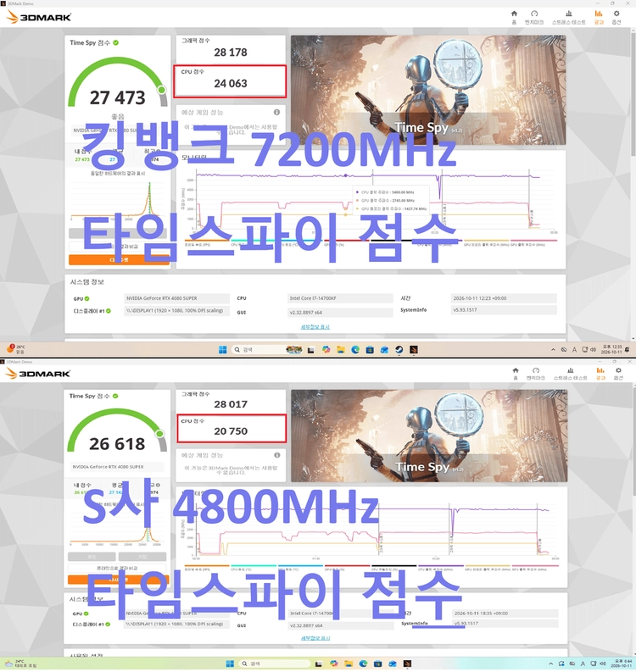Screen dimensions: 636x672
Task: Open Options (옵션) gear in lower 3DMark window
Action: (x=618, y=374)
